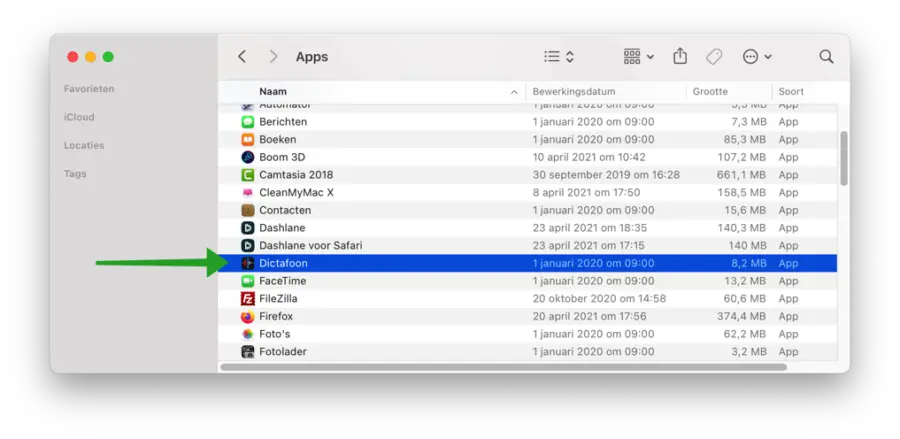Select the Firefox app icon
900x439 pixels.
[247, 316]
